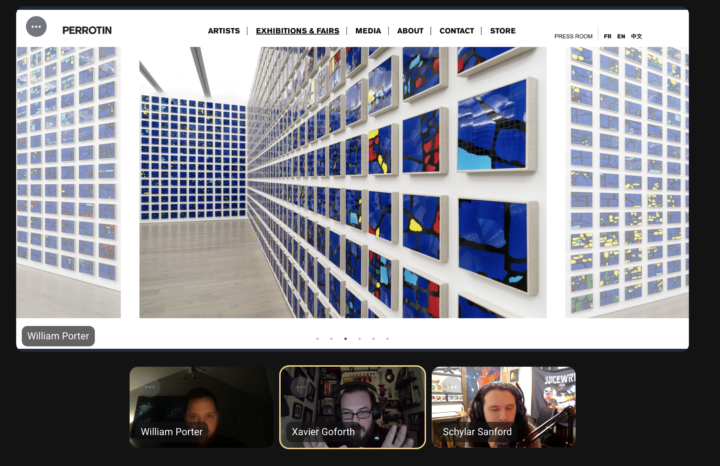Screen dimensions: 720x466
Task: Open the more options button on the shared screen
Action: click(x=36, y=27)
